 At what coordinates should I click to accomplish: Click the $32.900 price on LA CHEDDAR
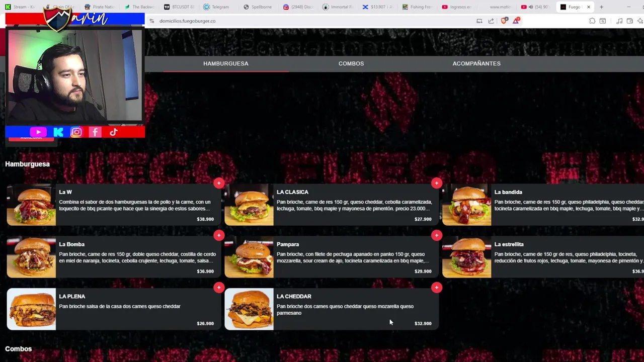click(x=423, y=324)
